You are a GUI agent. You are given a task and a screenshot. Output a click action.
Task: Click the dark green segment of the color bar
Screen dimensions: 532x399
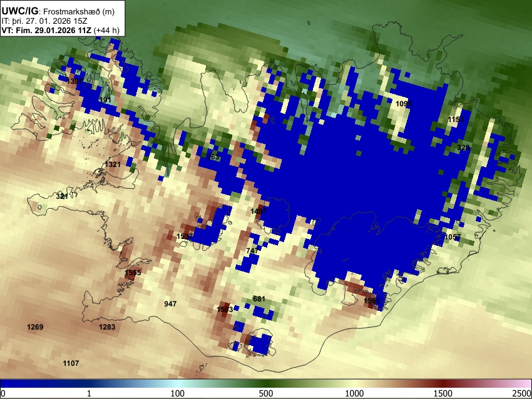[x=266, y=384]
